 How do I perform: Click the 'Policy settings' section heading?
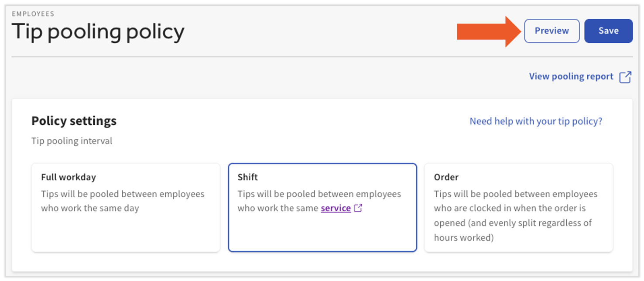(74, 121)
